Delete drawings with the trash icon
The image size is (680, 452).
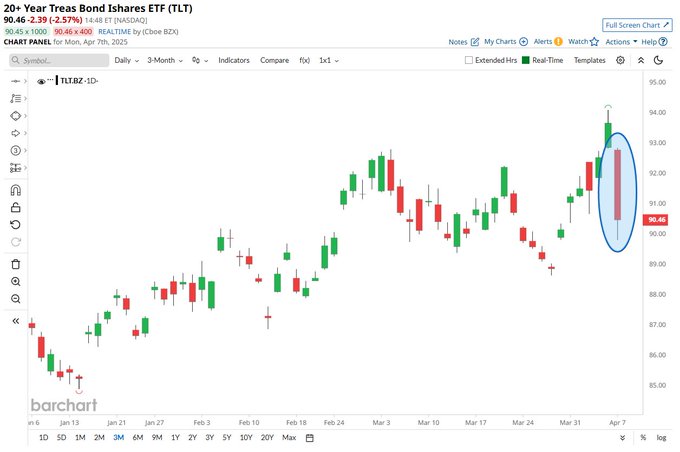[16, 264]
